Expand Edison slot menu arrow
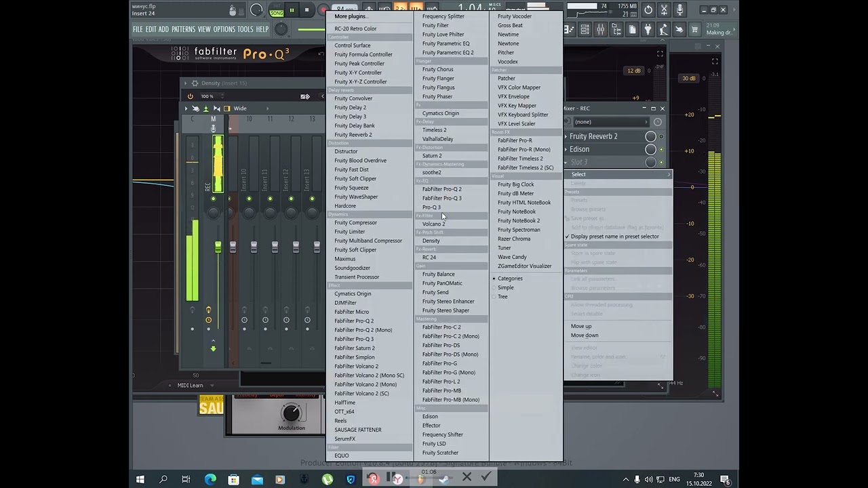Image resolution: width=868 pixels, height=488 pixels. pyautogui.click(x=566, y=149)
